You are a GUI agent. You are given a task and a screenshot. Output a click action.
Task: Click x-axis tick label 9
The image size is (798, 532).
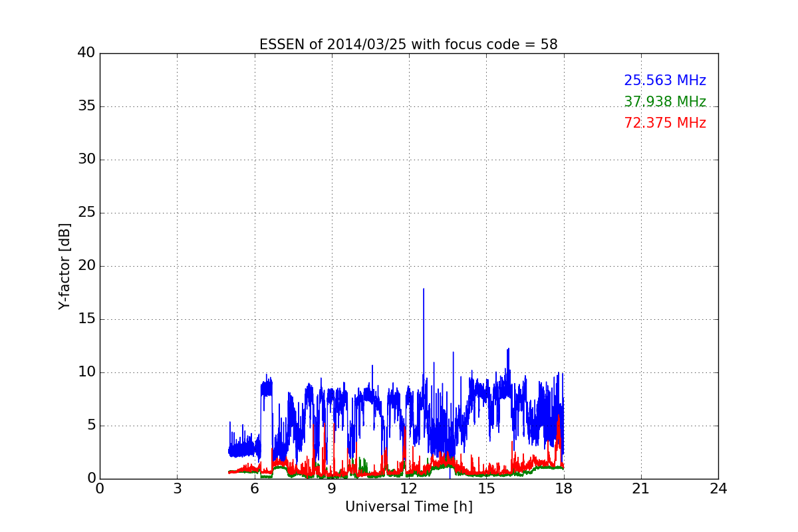click(x=332, y=489)
